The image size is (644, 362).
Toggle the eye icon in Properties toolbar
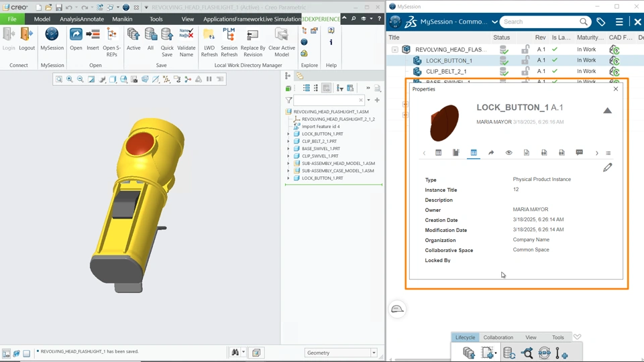(x=508, y=153)
